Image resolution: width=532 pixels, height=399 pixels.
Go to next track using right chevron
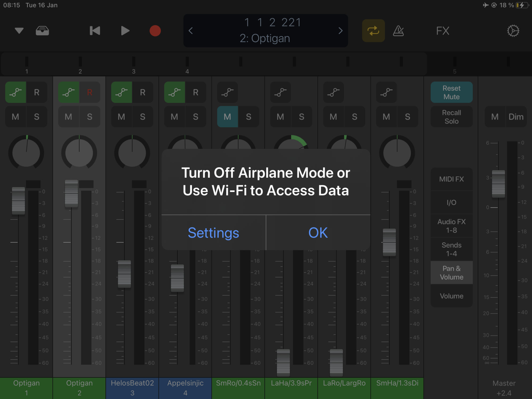[340, 31]
